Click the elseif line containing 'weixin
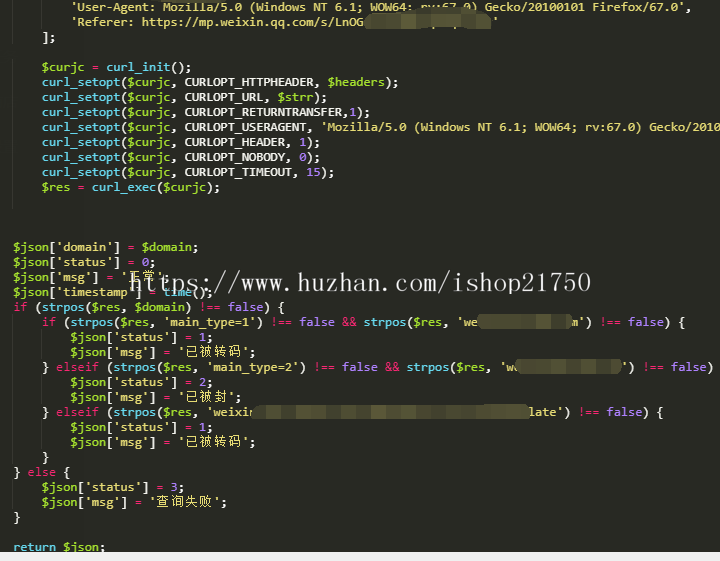720x561 pixels. 353,412
